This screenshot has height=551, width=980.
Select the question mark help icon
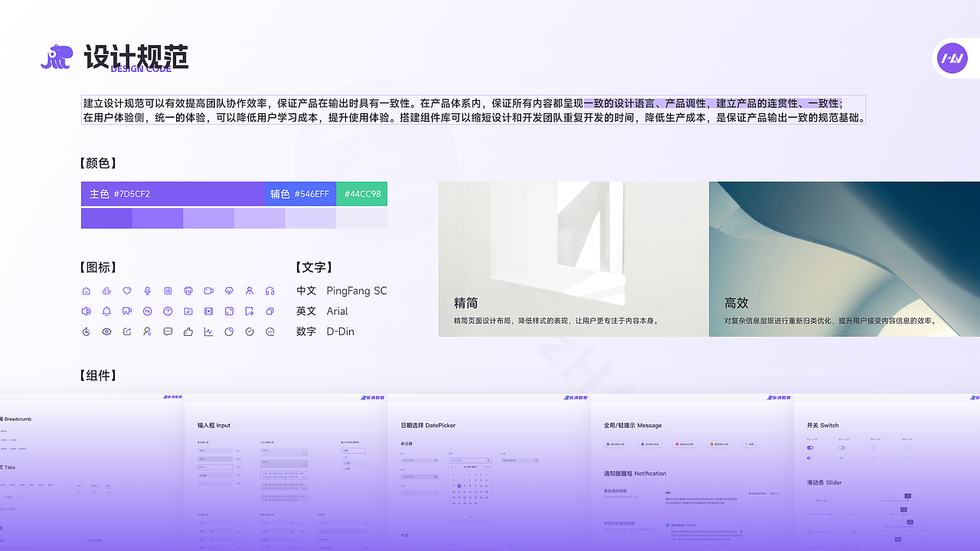point(168,311)
